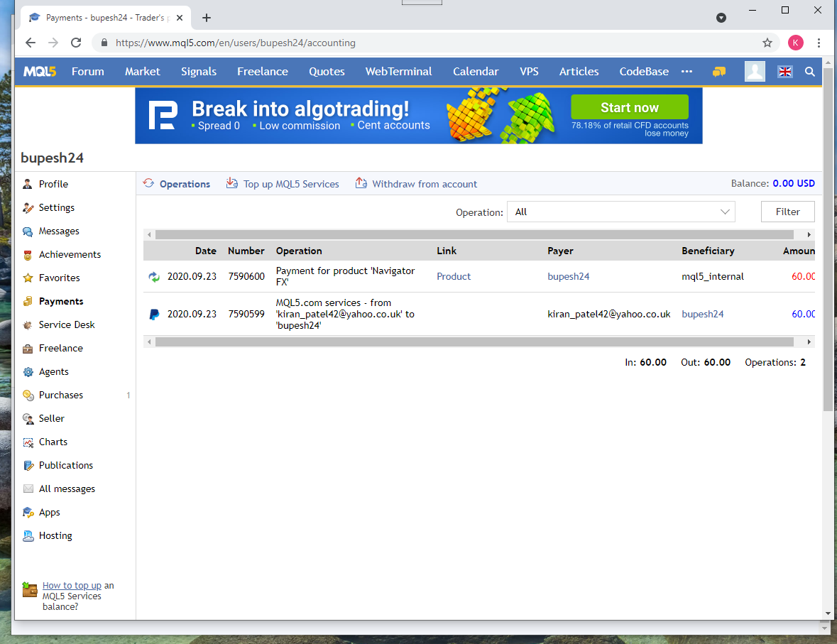
Task: Open Chrome profile K avatar
Action: tap(795, 43)
